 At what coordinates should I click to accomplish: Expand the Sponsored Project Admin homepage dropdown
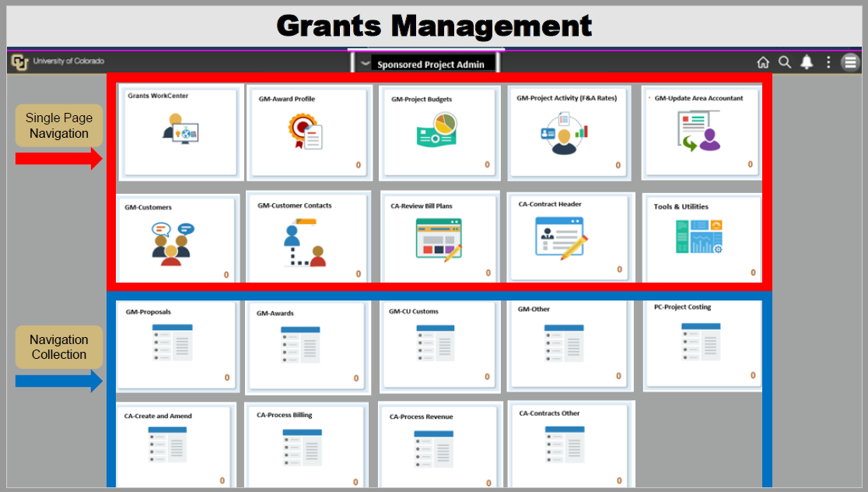click(365, 64)
